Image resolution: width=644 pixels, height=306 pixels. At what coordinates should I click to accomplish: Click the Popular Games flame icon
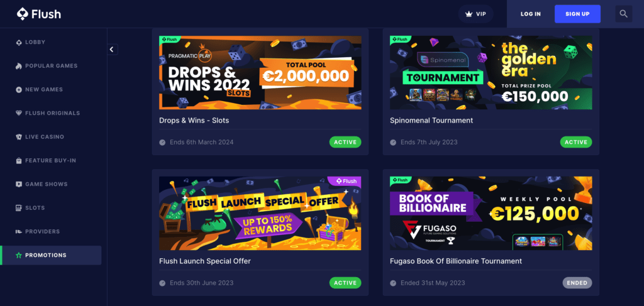[18, 66]
